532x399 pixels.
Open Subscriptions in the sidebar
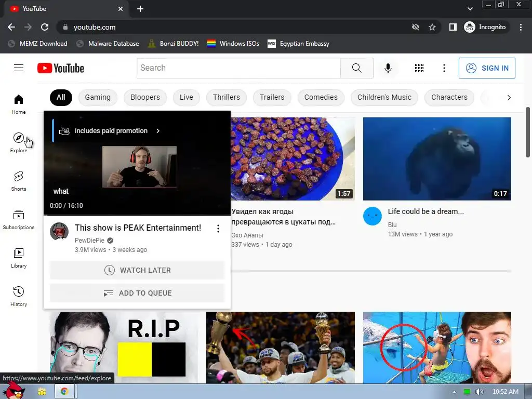pyautogui.click(x=19, y=220)
